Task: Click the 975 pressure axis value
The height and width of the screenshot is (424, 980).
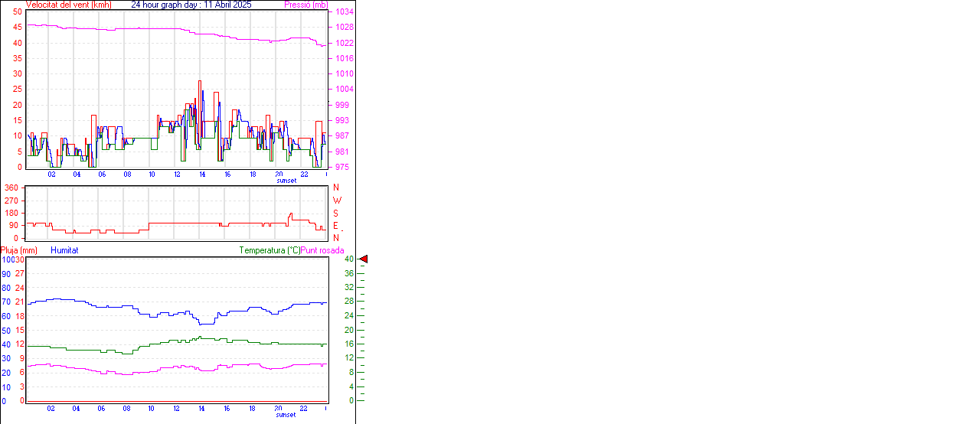Action: [342, 167]
